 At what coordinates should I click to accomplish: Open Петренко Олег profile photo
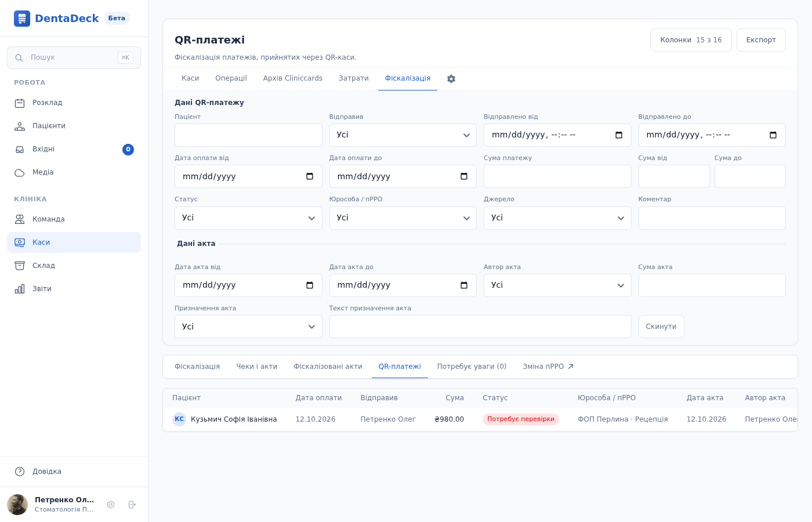17,505
